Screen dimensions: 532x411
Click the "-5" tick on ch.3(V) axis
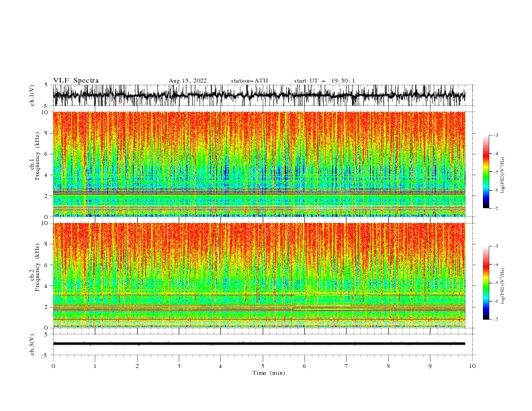click(45, 355)
